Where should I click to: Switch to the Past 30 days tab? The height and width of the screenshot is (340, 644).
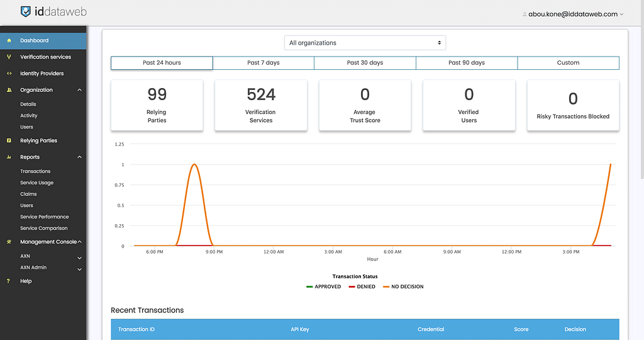point(365,63)
